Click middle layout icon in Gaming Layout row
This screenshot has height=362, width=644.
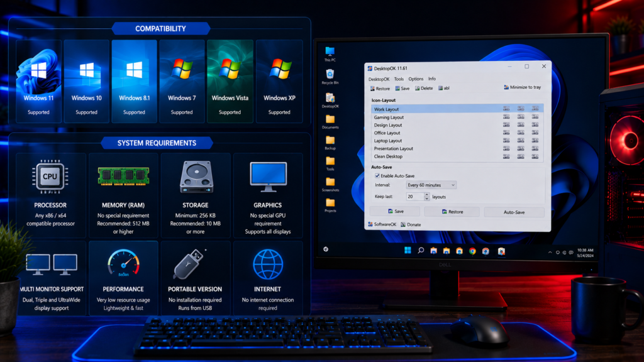(x=521, y=117)
